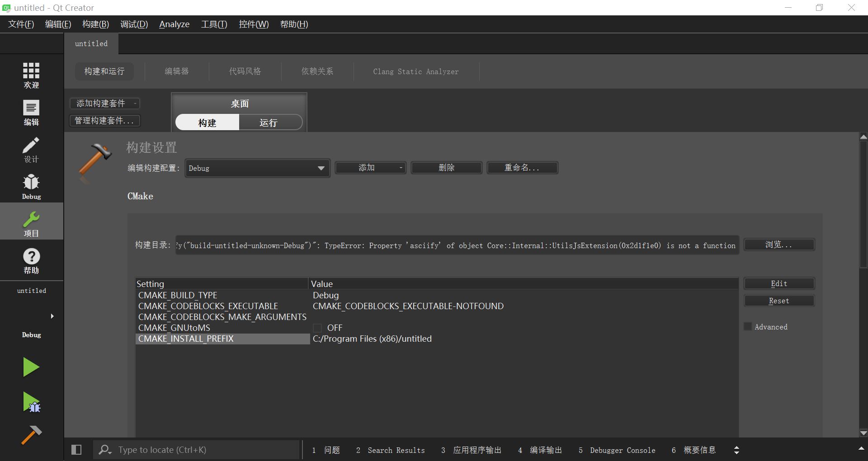Switch to Clang Static Analyzer tab
Screen dimensions: 868x461
pyautogui.click(x=415, y=71)
